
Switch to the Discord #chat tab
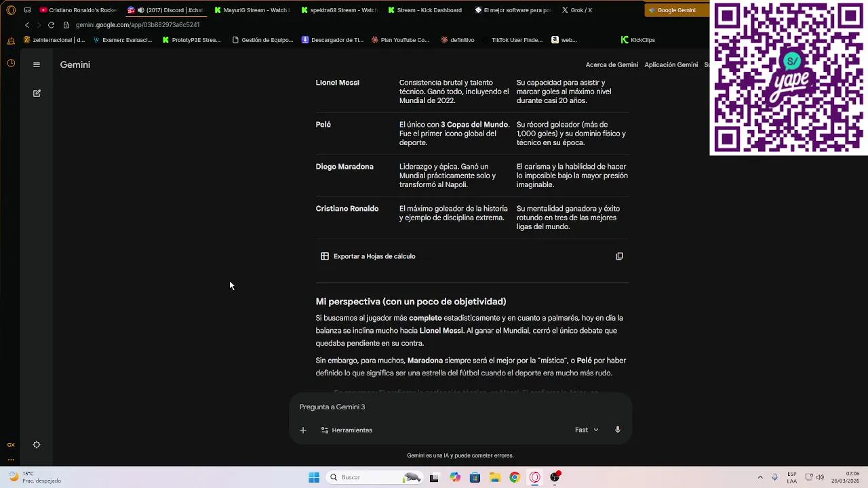tap(165, 10)
